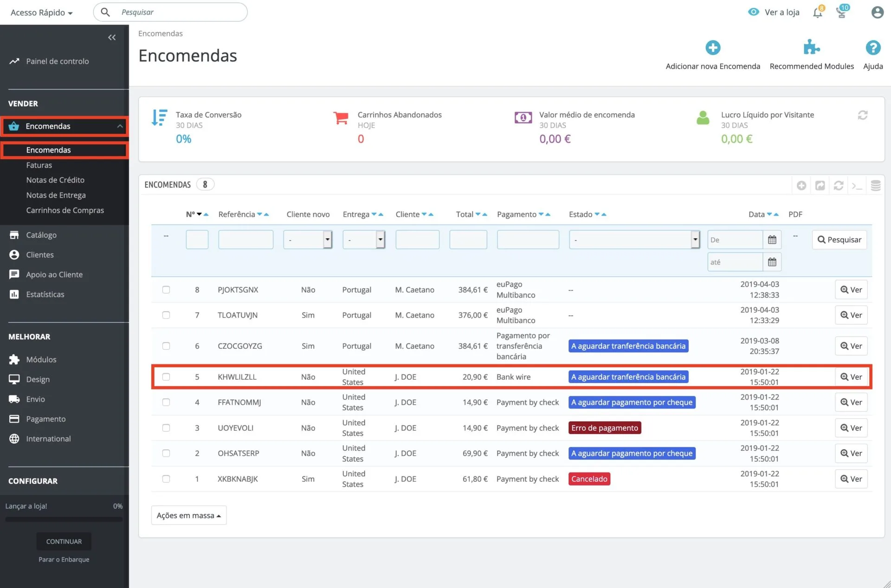
Task: Open Acesso Rápido dropdown menu
Action: [41, 13]
